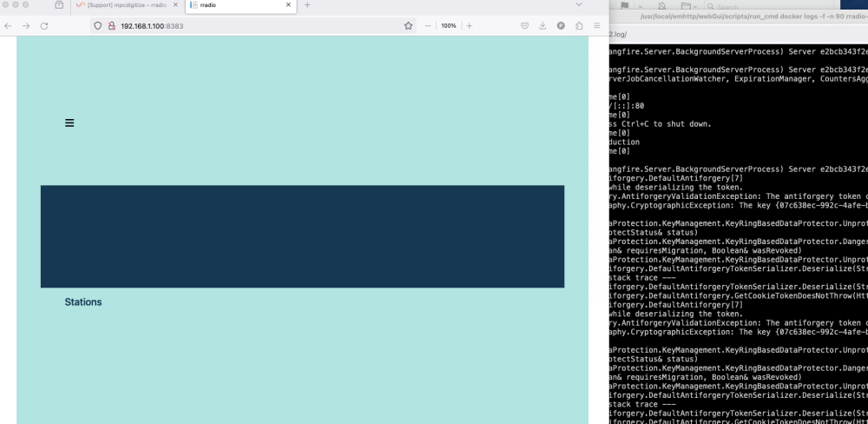
Task: Zoom in with the plus button
Action: click(x=470, y=25)
